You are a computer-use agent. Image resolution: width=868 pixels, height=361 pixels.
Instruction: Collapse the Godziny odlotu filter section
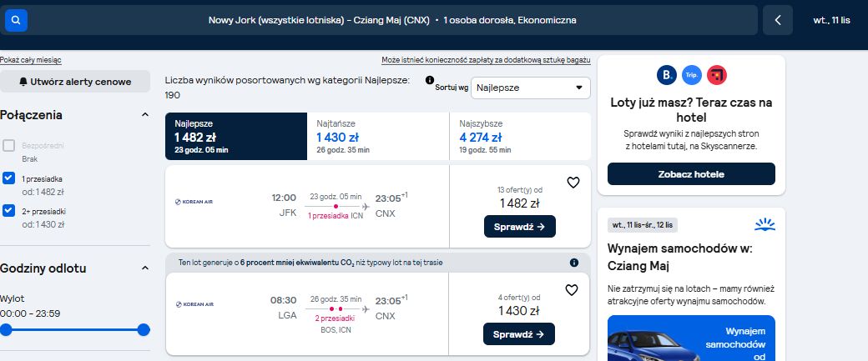[x=145, y=268]
